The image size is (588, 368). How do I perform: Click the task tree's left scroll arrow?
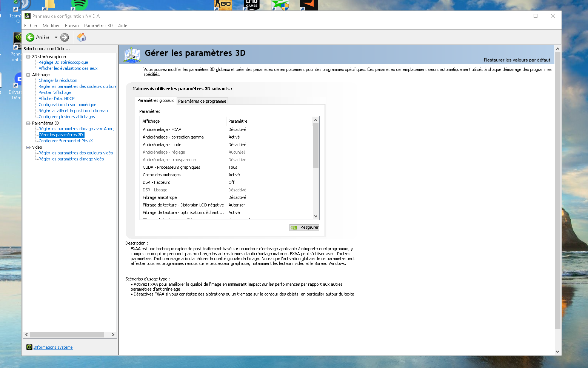click(x=26, y=334)
